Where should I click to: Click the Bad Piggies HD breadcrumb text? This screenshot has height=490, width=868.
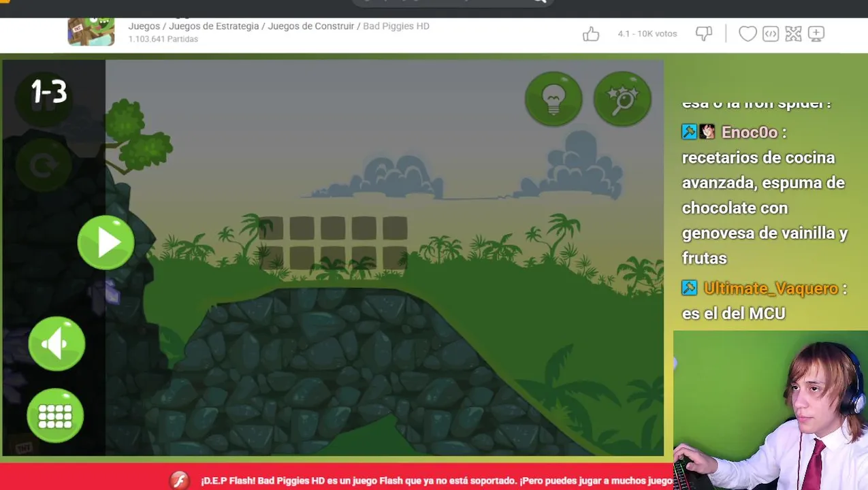pos(396,26)
